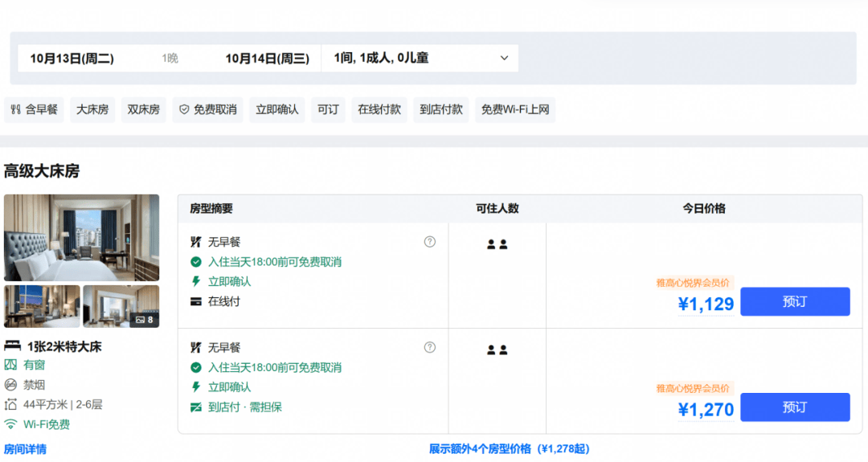Expand 展示额外4个房型价格 (¥1,278起)
This screenshot has width=868, height=462.
(510, 448)
